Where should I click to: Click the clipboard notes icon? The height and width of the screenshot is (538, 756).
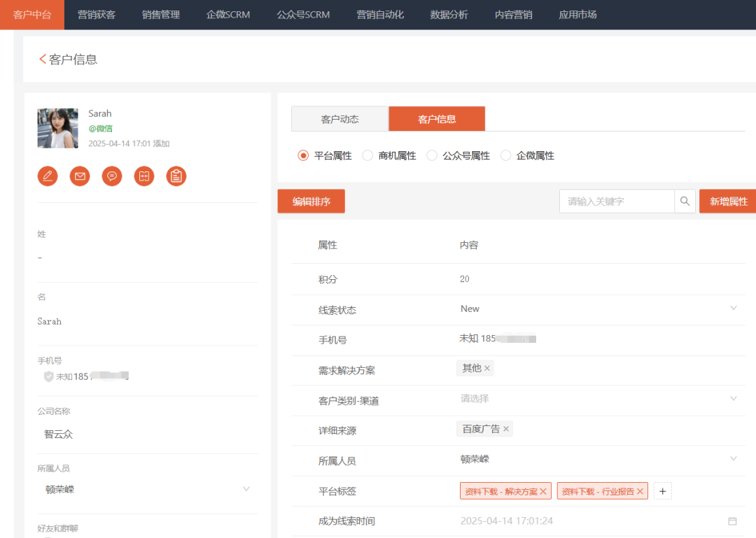tap(176, 176)
